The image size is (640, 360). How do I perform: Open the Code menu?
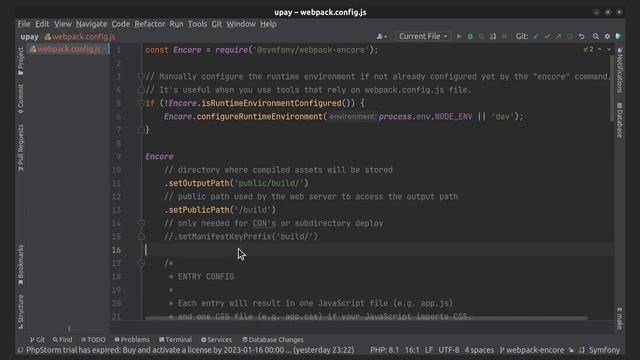tap(120, 24)
